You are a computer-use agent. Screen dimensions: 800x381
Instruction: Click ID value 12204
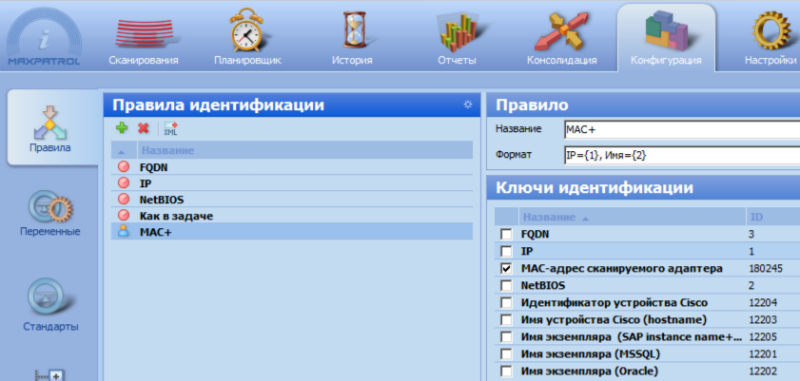click(763, 303)
